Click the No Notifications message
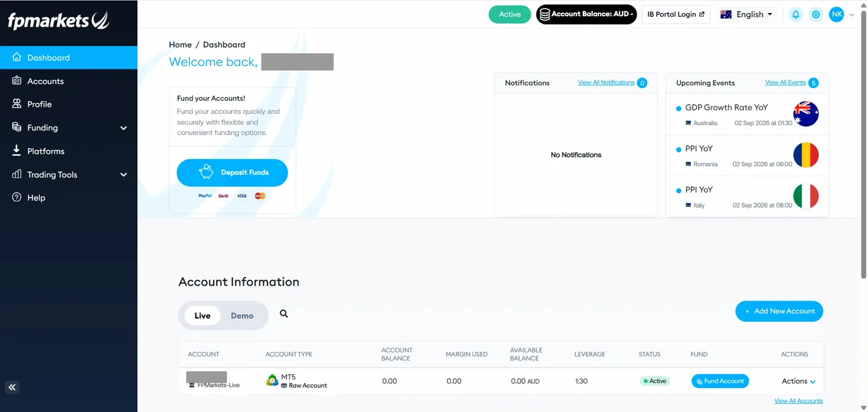The height and width of the screenshot is (412, 868). [x=576, y=155]
